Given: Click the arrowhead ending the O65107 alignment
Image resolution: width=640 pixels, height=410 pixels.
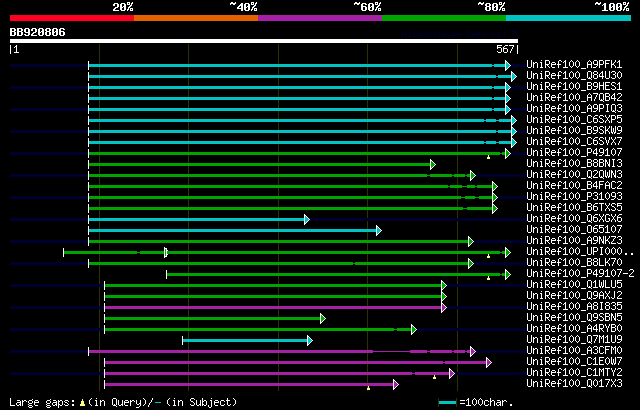Looking at the screenshot, I should point(379,230).
